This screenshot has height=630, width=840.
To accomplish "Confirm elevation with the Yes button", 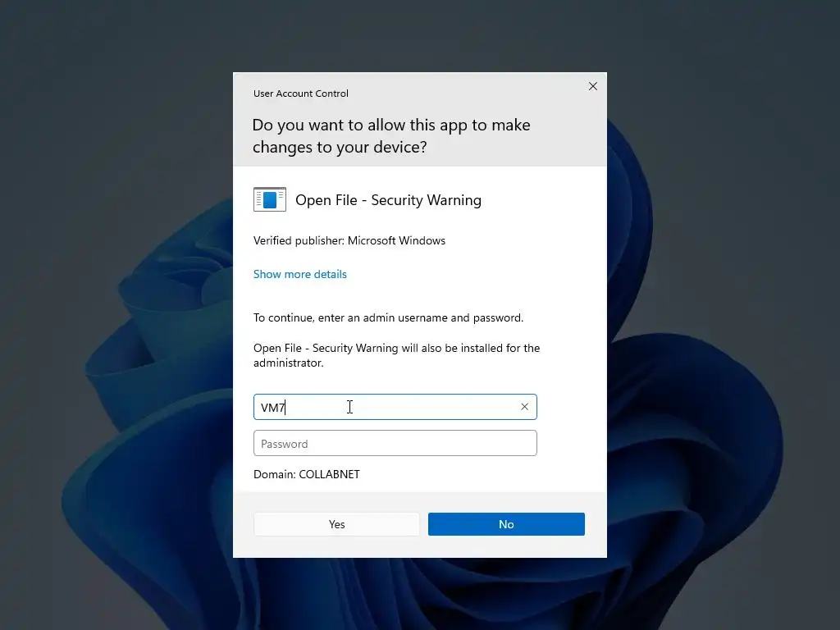I will coord(336,524).
